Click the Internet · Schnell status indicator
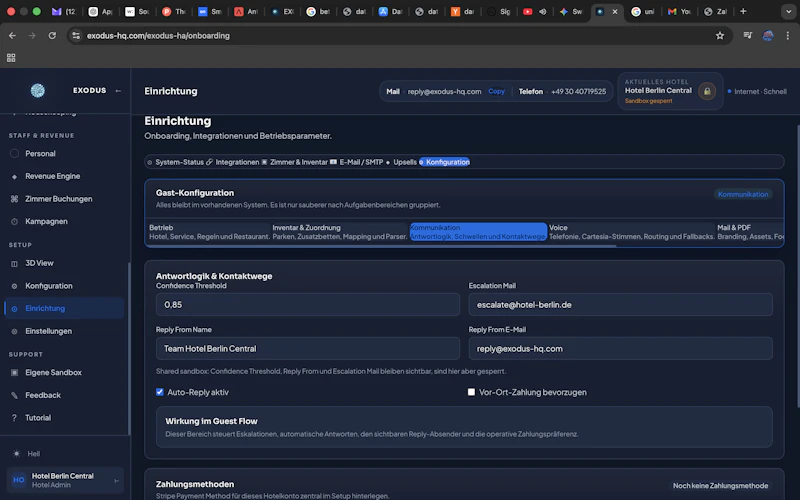Screen dimensions: 800x500 coord(757,91)
